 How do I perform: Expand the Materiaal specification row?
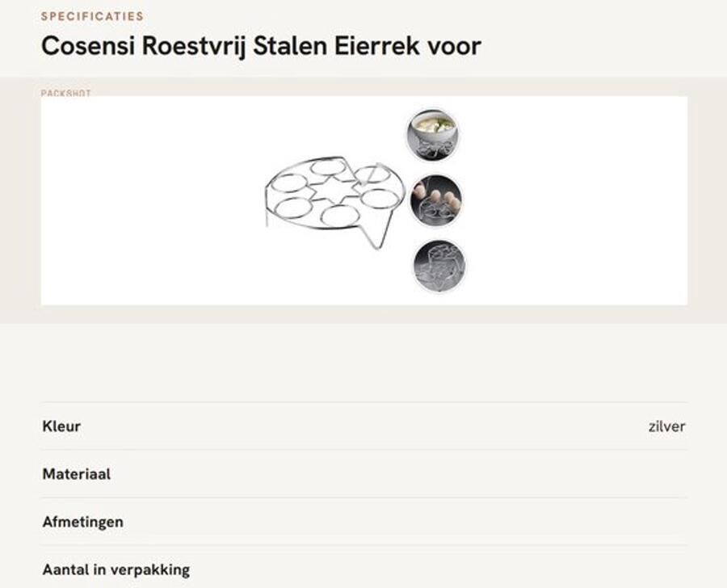[x=364, y=474]
